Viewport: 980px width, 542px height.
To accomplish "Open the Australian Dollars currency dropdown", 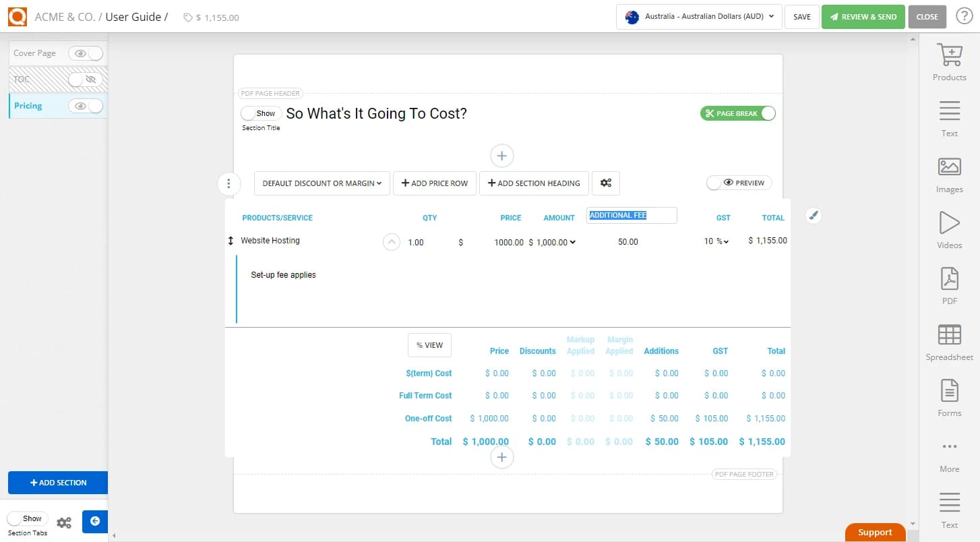I will (698, 17).
